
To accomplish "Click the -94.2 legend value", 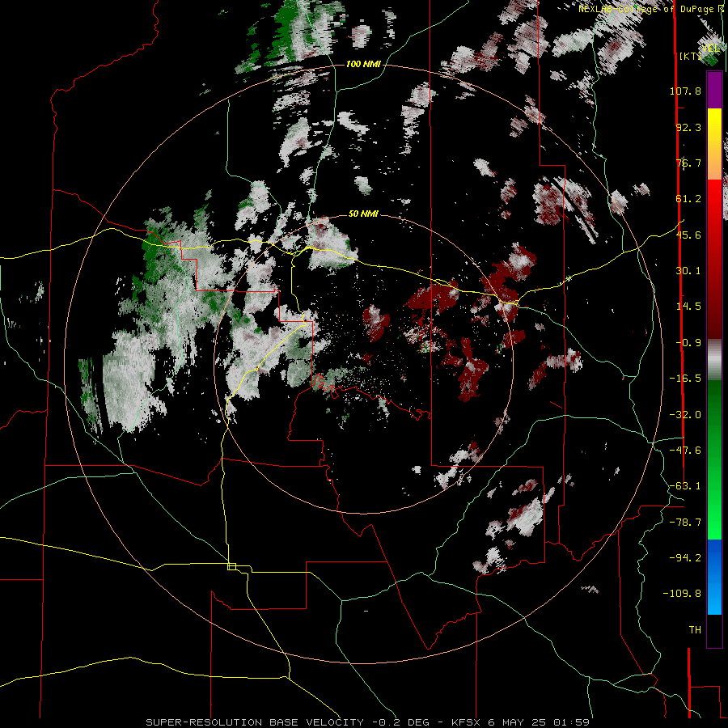I will [685, 558].
